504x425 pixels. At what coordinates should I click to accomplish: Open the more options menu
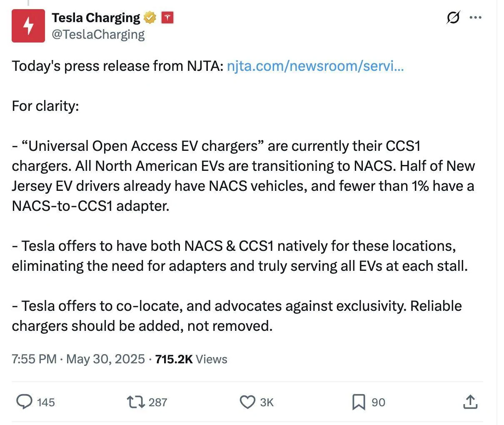click(x=476, y=17)
